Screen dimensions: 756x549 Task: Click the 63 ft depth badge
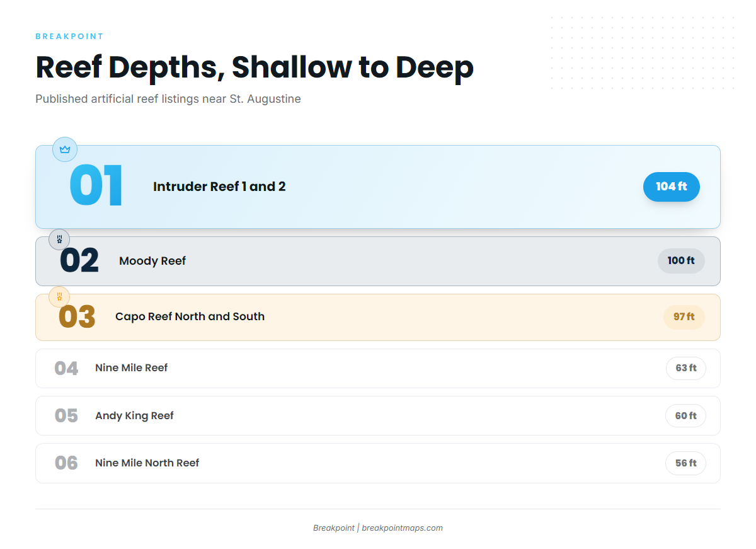click(x=686, y=368)
